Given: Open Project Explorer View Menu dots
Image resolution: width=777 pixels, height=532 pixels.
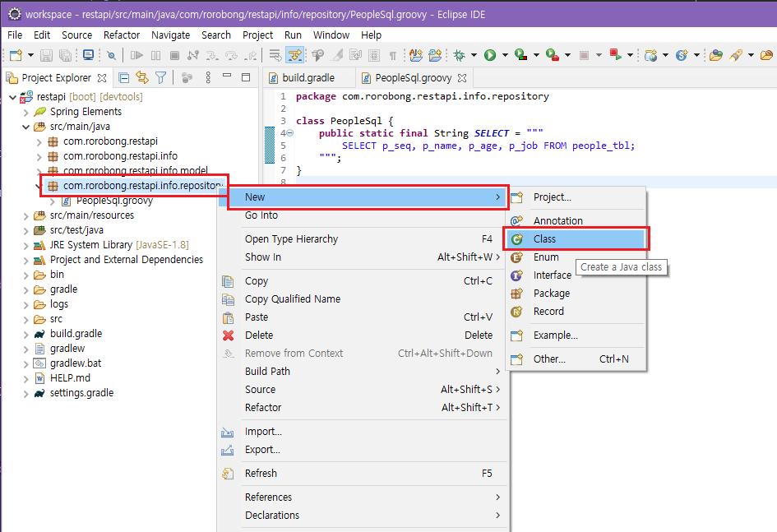Looking at the screenshot, I should [208, 78].
